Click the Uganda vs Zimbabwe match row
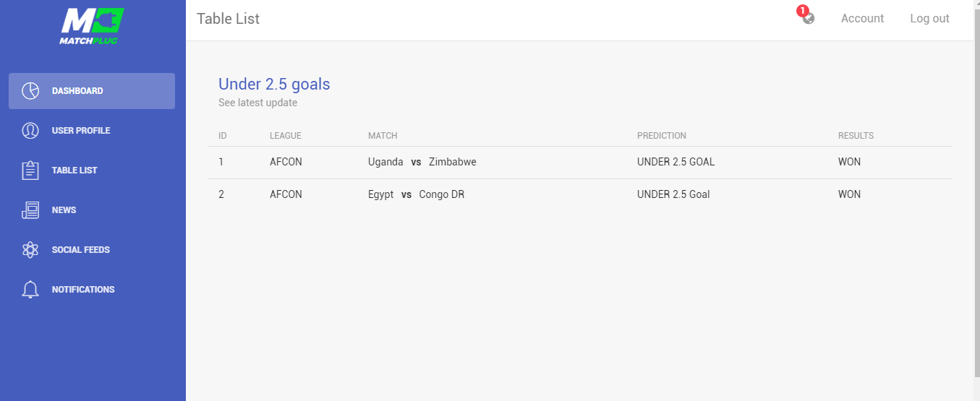980x401 pixels. coord(579,163)
